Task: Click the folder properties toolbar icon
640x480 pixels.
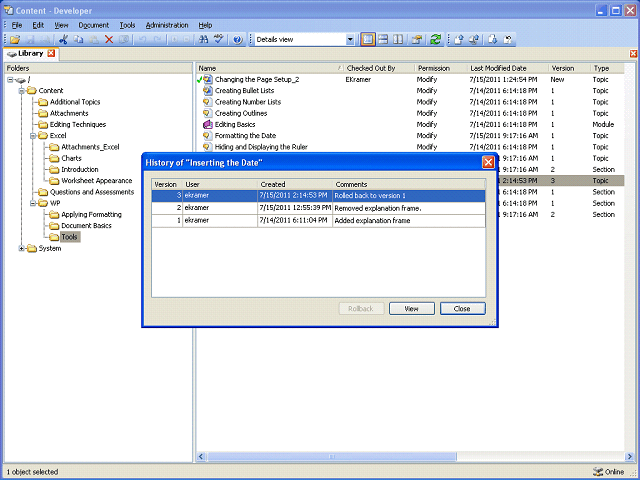Action: point(416,40)
